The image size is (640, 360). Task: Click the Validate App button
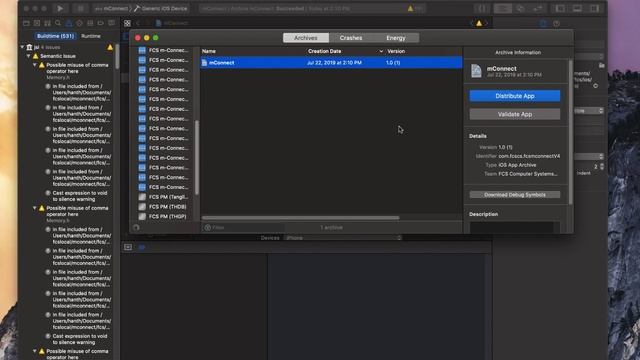(x=515, y=114)
